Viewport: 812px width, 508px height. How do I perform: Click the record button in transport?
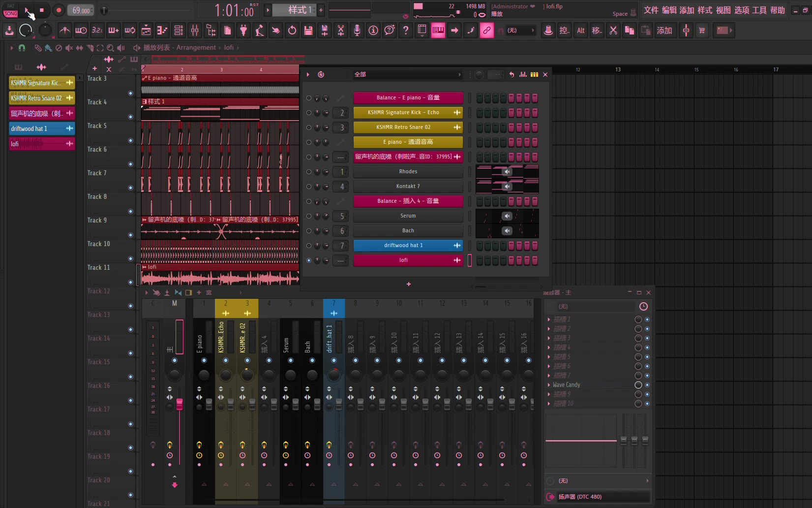coord(59,10)
